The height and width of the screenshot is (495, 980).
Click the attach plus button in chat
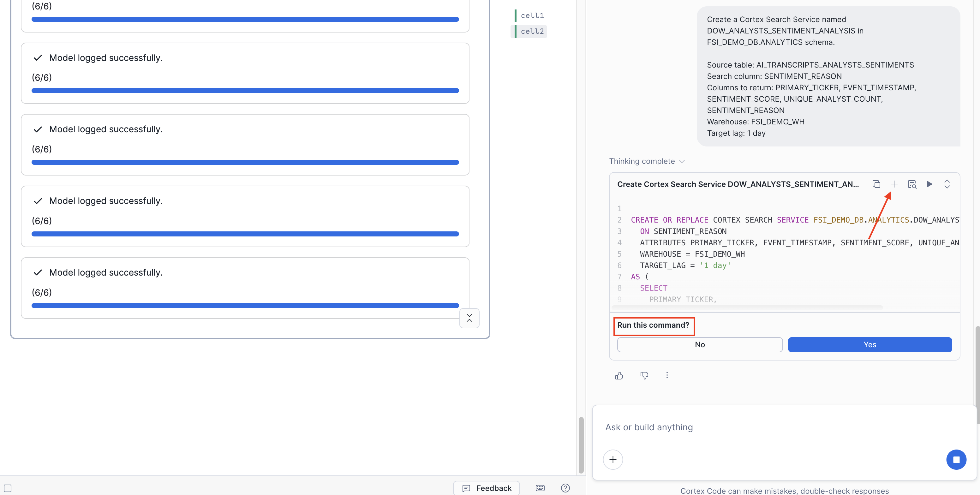point(612,460)
